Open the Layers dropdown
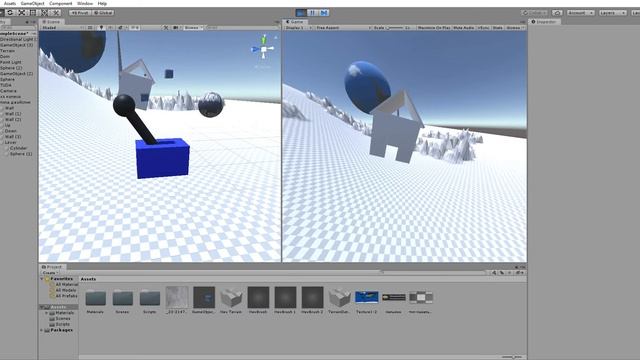This screenshot has width=640, height=360. point(612,13)
